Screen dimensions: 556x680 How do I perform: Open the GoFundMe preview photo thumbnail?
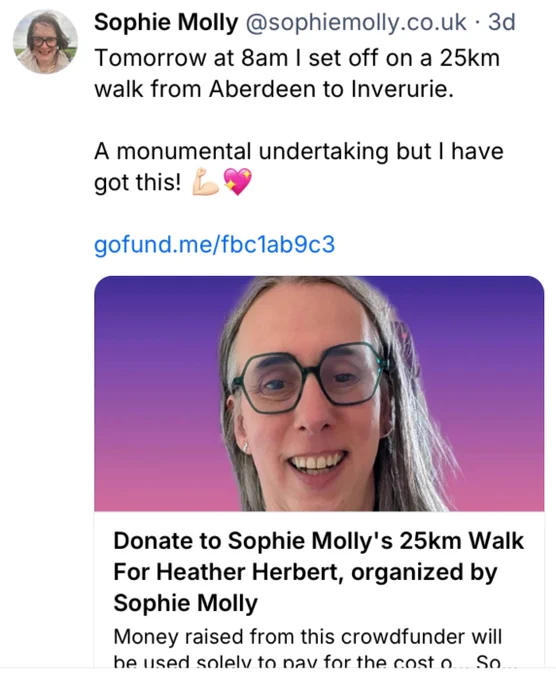(319, 393)
